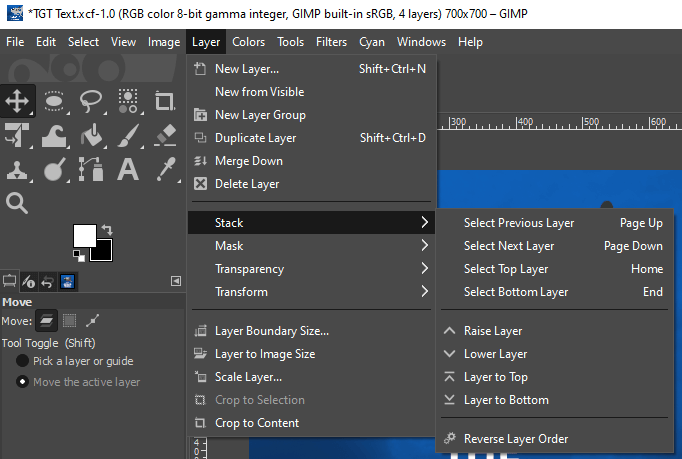Viewport: 682px width, 459px height.
Task: Select the Crop tool
Action: click(165, 101)
